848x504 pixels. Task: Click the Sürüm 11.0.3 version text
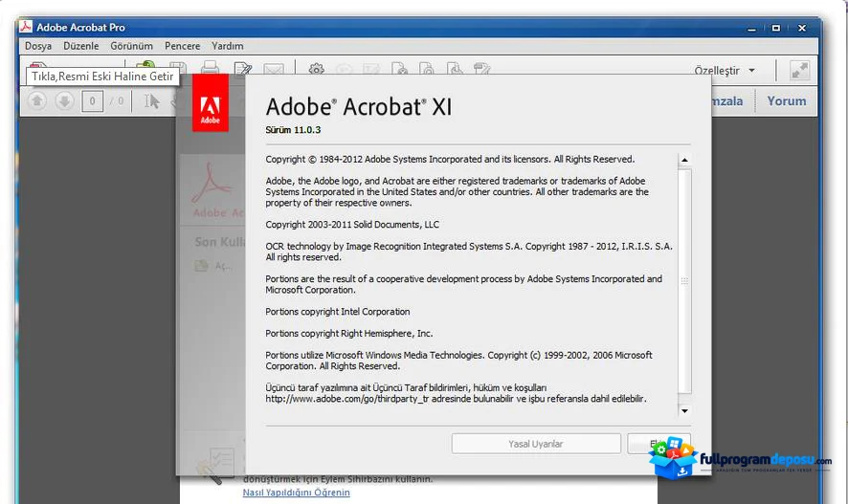[x=293, y=130]
